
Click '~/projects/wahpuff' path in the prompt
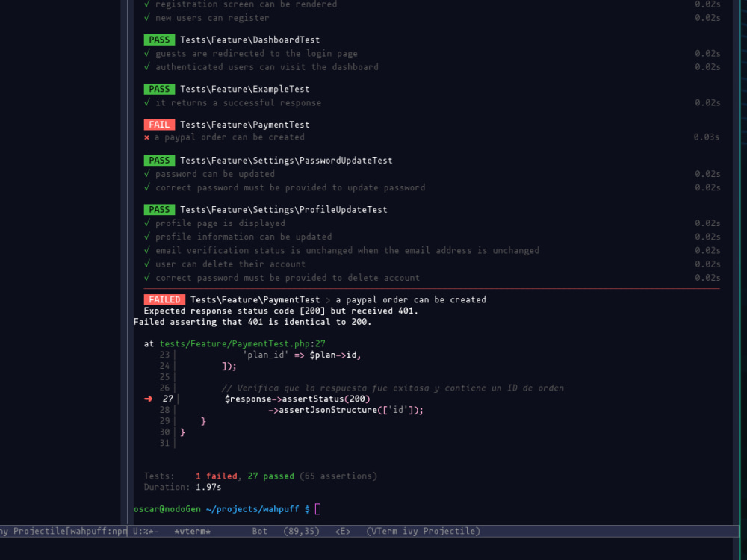click(252, 509)
